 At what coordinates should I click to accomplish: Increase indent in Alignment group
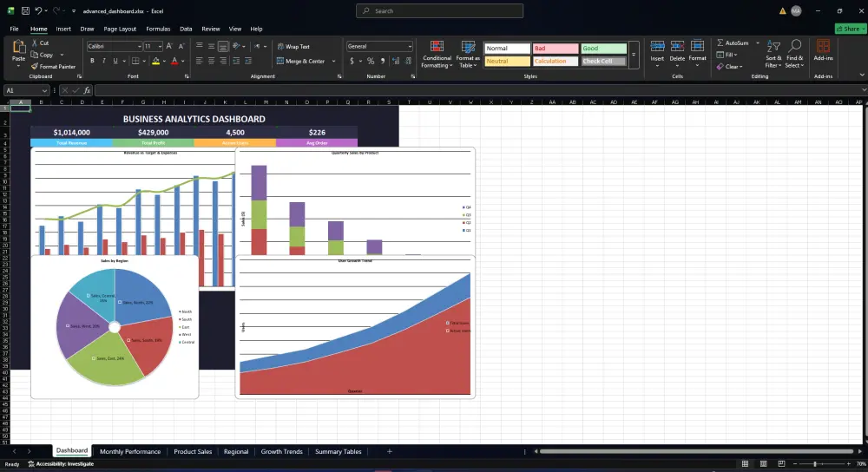point(248,61)
